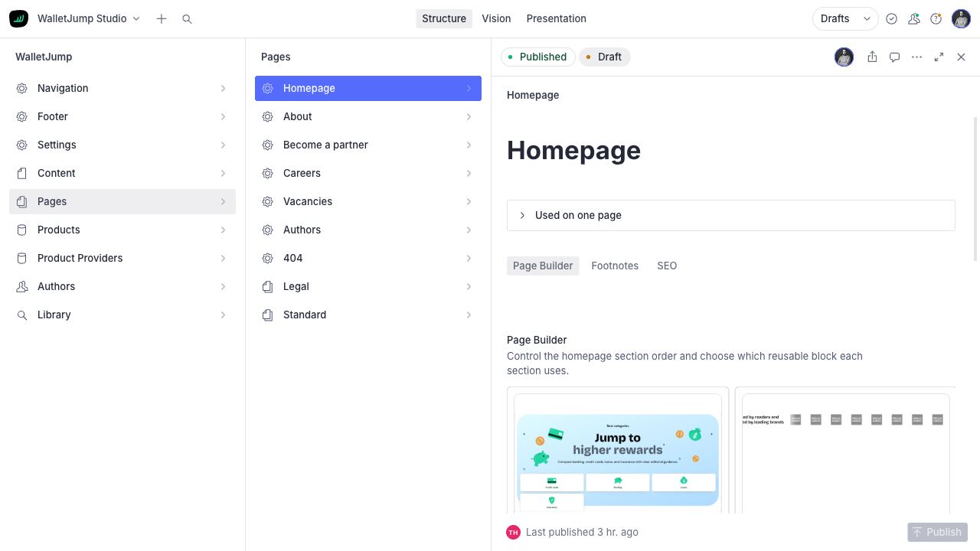Click the tasks checkmark circle icon
The width and height of the screenshot is (980, 551).
pos(891,18)
